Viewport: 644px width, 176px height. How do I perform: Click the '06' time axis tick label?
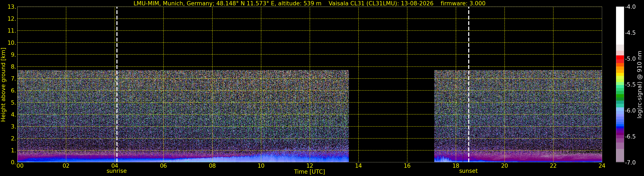[x=163, y=166]
